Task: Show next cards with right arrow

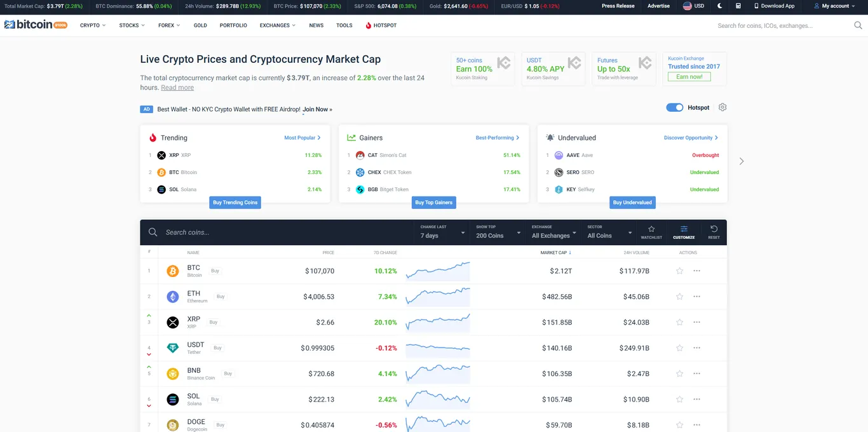Action: [742, 161]
